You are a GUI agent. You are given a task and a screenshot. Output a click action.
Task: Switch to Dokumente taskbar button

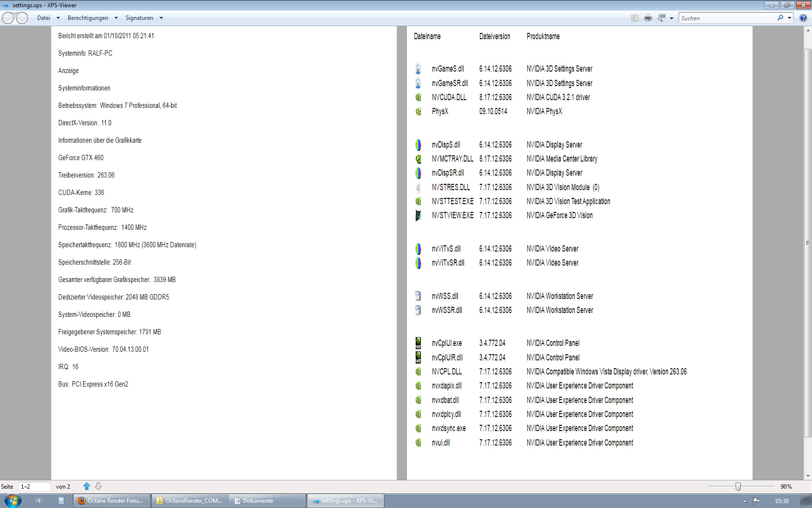[x=267, y=501]
